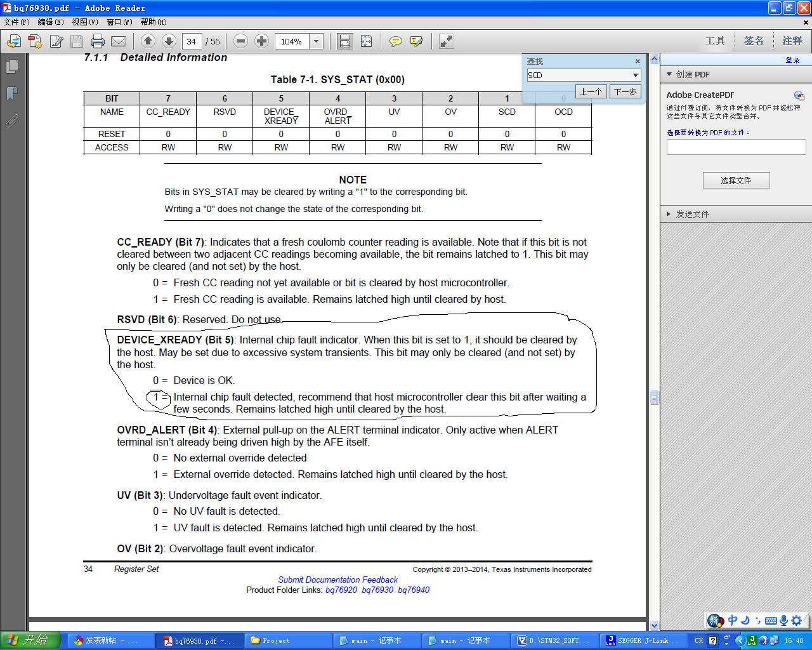The image size is (812, 650).
Task: Open the 注释 pane tab
Action: coord(792,41)
